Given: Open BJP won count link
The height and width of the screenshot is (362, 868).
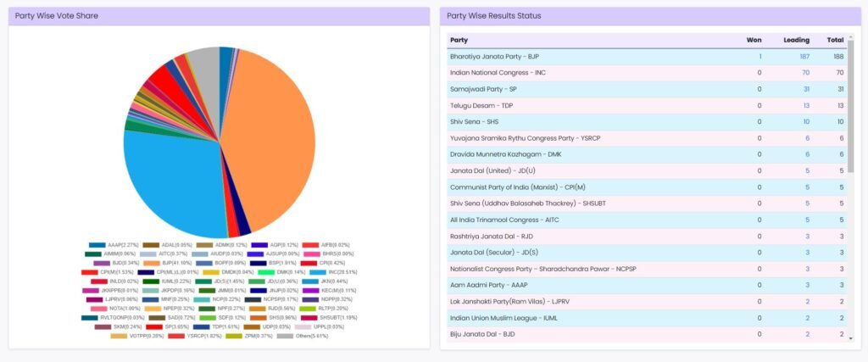Looking at the screenshot, I should pos(759,56).
